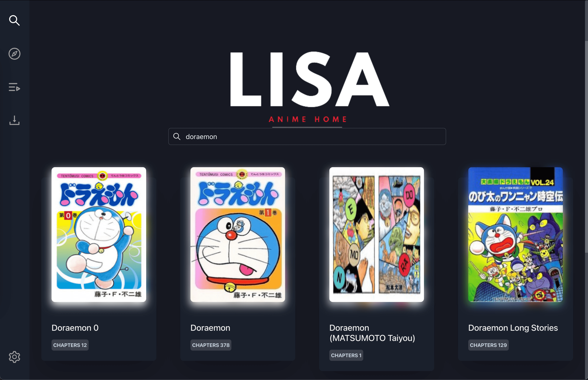
Task: Open the explore compass icon
Action: pyautogui.click(x=14, y=54)
